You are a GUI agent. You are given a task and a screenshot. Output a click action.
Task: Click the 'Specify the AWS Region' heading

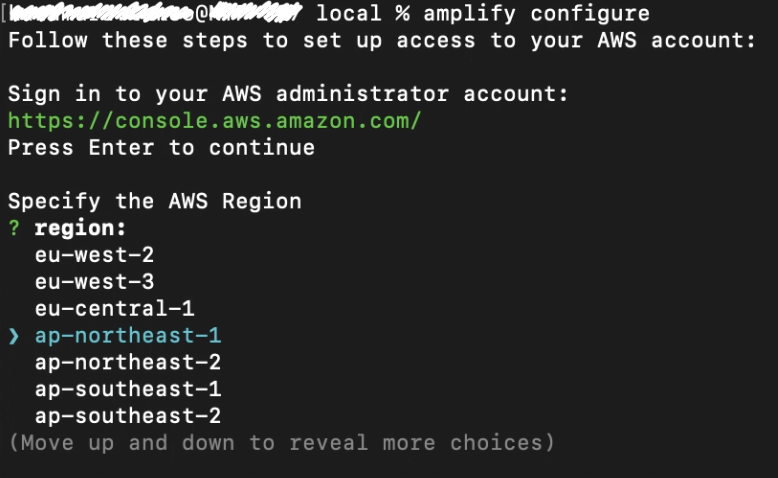(155, 202)
